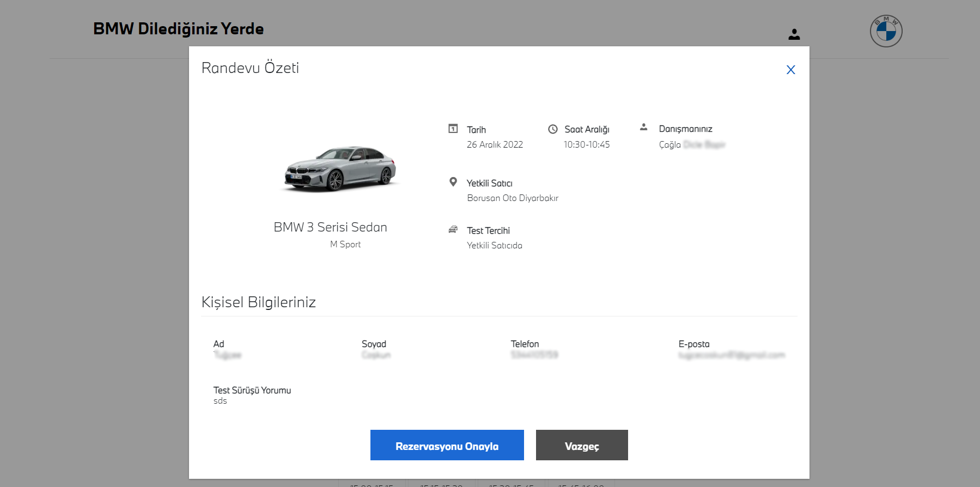Click the BMW Dilediğiniz Yerde title
The width and height of the screenshot is (980, 487).
click(178, 28)
